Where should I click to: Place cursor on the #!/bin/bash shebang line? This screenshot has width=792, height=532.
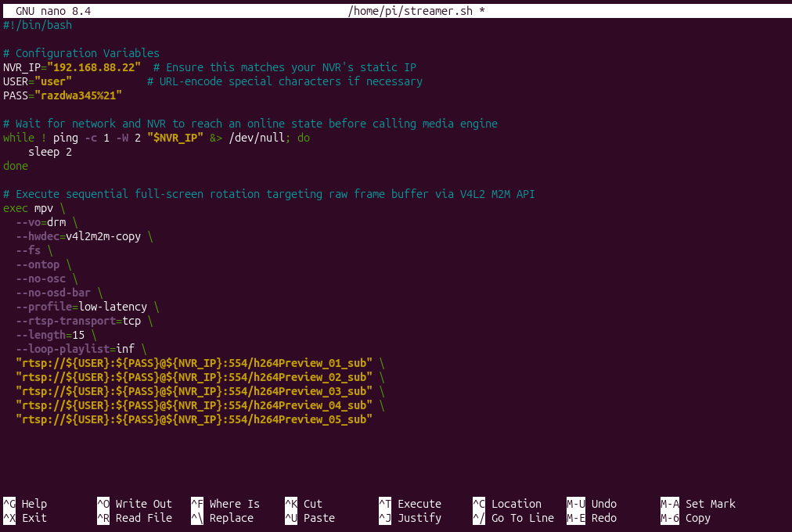38,25
